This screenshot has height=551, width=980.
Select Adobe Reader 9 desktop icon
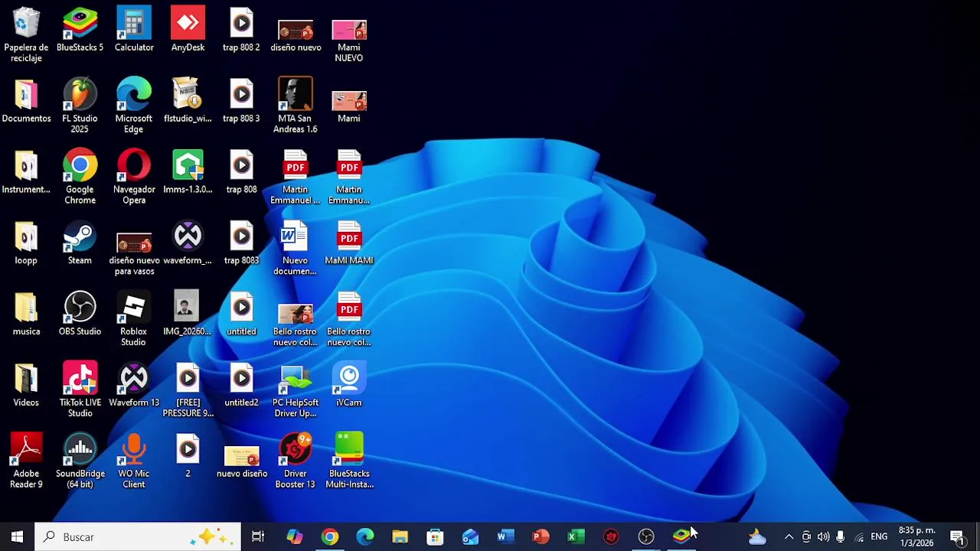pos(26,461)
